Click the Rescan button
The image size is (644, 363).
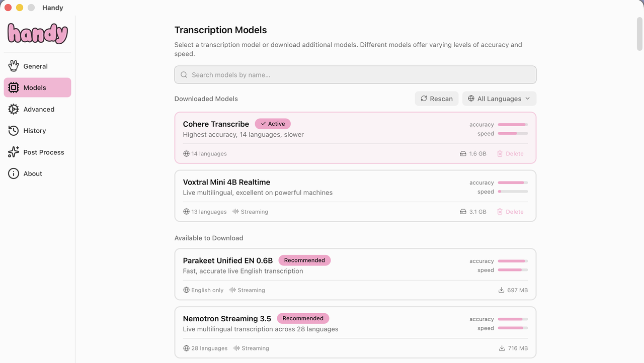point(437,99)
